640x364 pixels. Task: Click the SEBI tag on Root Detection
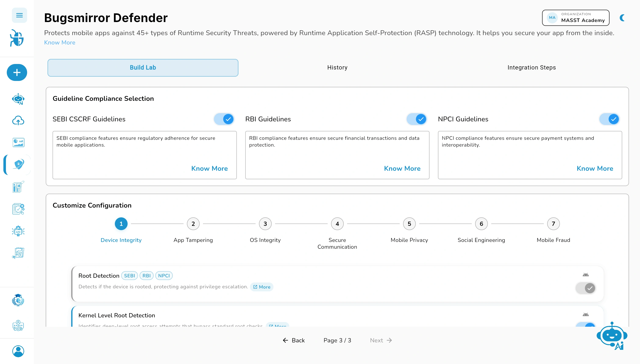(129, 276)
